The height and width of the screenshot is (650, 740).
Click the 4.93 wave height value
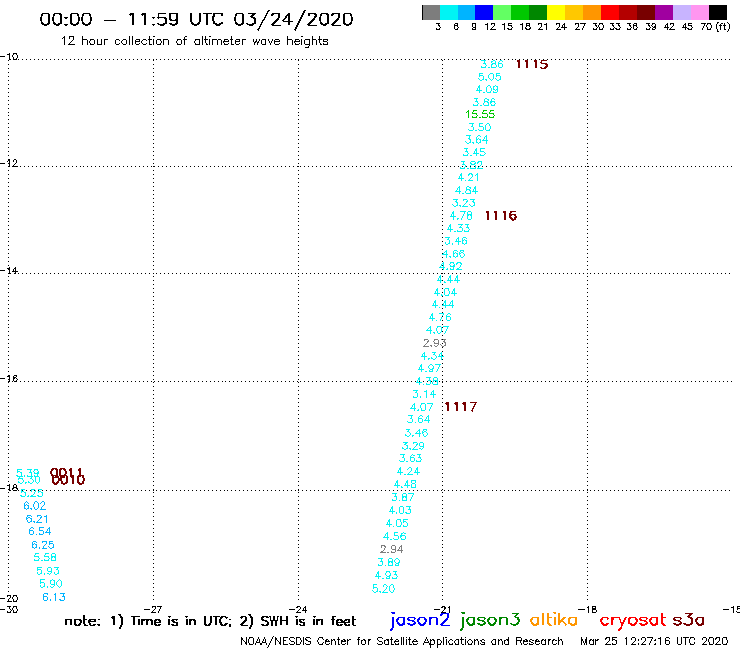(x=387, y=575)
